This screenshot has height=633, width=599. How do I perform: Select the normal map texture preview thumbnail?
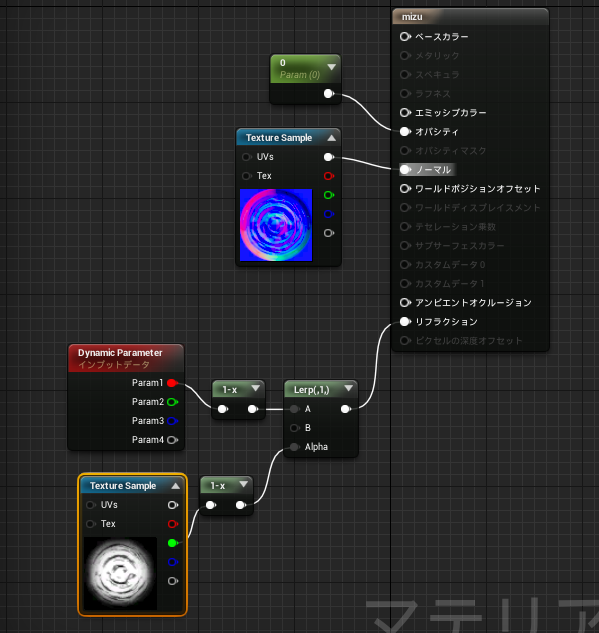click(x=276, y=225)
